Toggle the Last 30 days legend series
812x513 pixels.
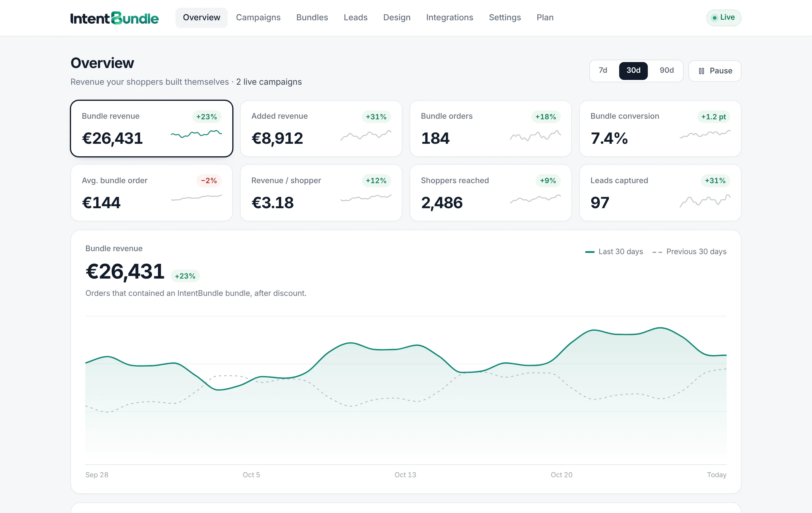pos(614,252)
